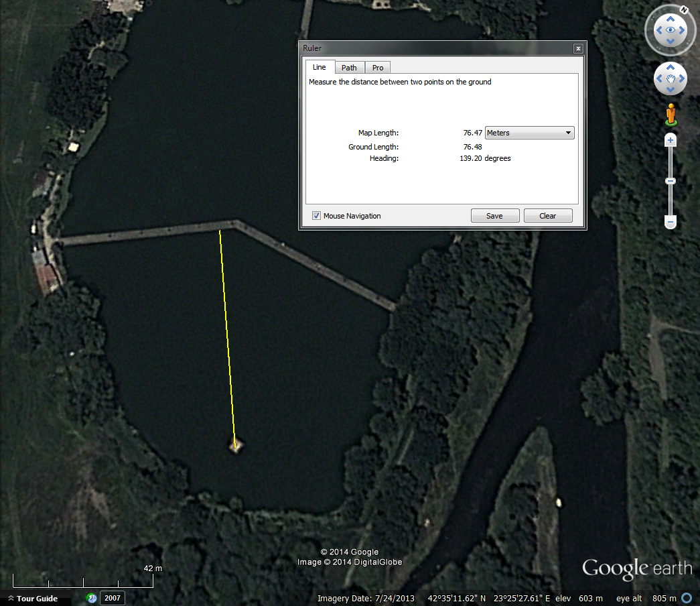The height and width of the screenshot is (606, 700).
Task: Move up with the pan joystick arrow
Action: (670, 68)
